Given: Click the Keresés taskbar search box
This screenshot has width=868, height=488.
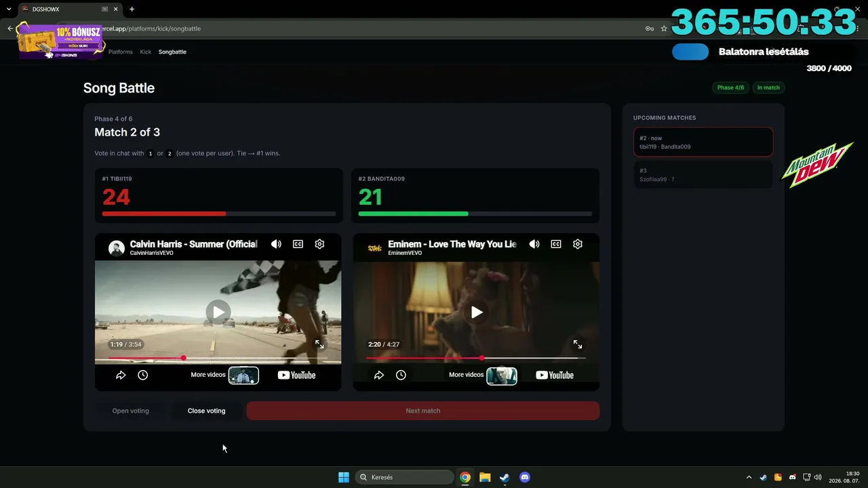Looking at the screenshot, I should 405,477.
